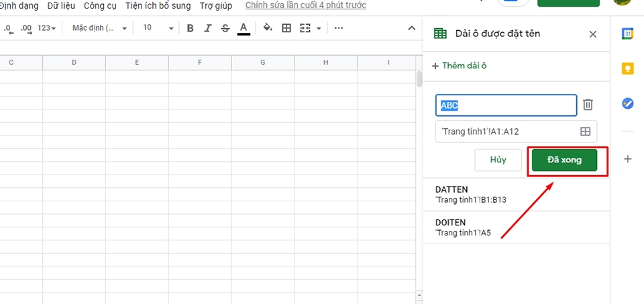Viewport: 644px width, 304px height.
Task: Click the select data range grid icon
Action: pyautogui.click(x=585, y=132)
